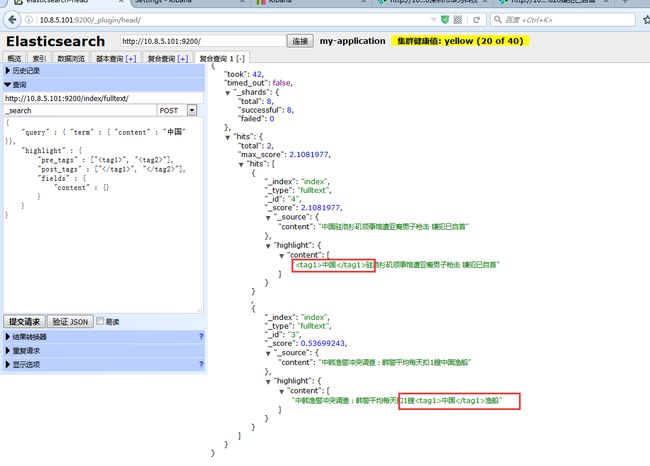This screenshot has width=650, height=466.
Task: Collapse "highlight" of the id 3 hit
Action: [x=268, y=381]
